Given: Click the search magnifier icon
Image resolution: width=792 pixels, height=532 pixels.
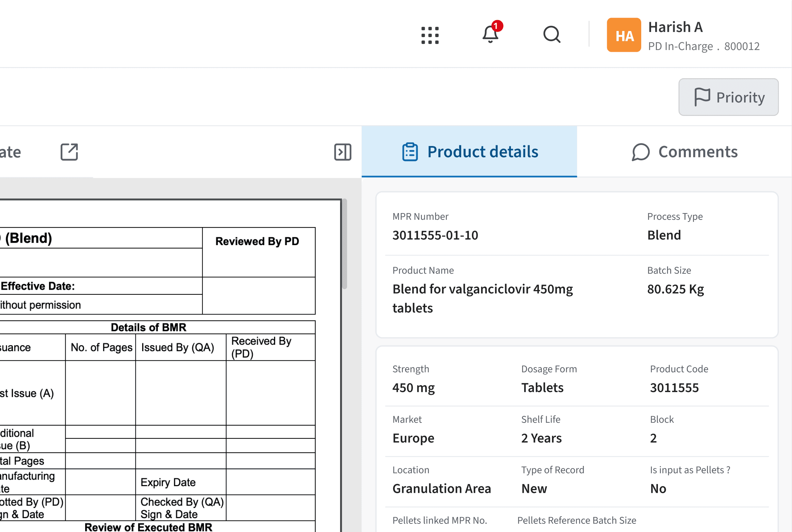Looking at the screenshot, I should click(551, 34).
